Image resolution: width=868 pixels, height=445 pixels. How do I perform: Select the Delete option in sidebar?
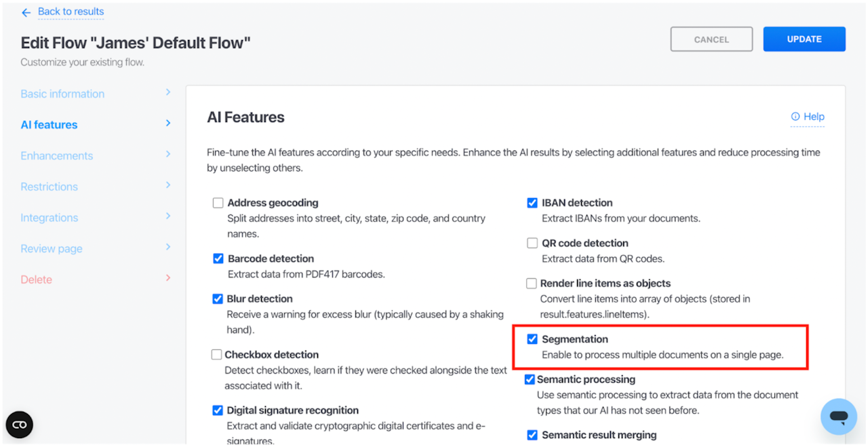pyautogui.click(x=37, y=279)
